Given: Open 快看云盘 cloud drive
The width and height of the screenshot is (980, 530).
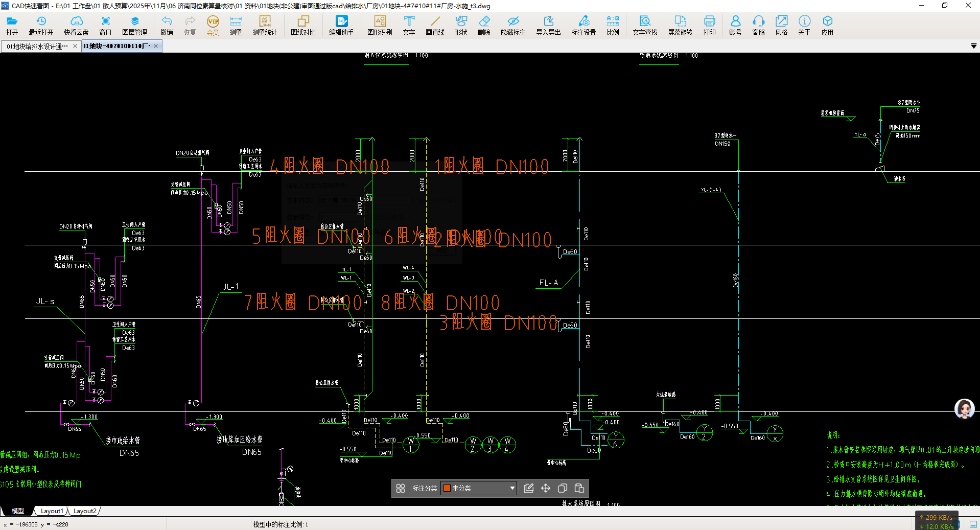Looking at the screenshot, I should [x=76, y=25].
